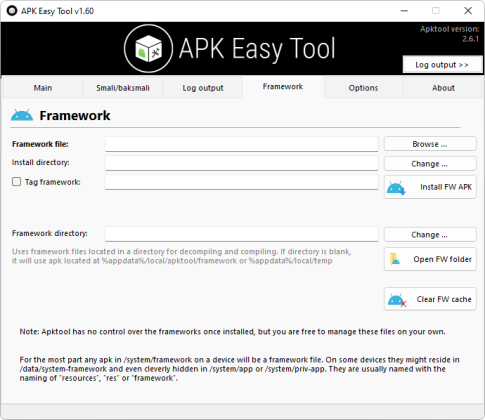Go to the About tab

(443, 88)
